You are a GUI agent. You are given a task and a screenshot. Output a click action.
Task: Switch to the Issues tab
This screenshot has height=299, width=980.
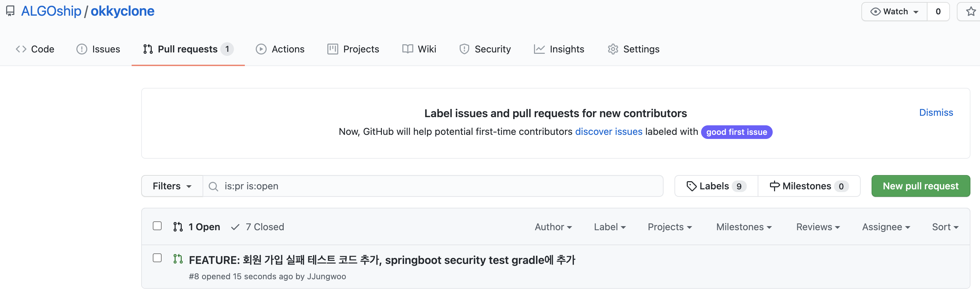pos(98,49)
